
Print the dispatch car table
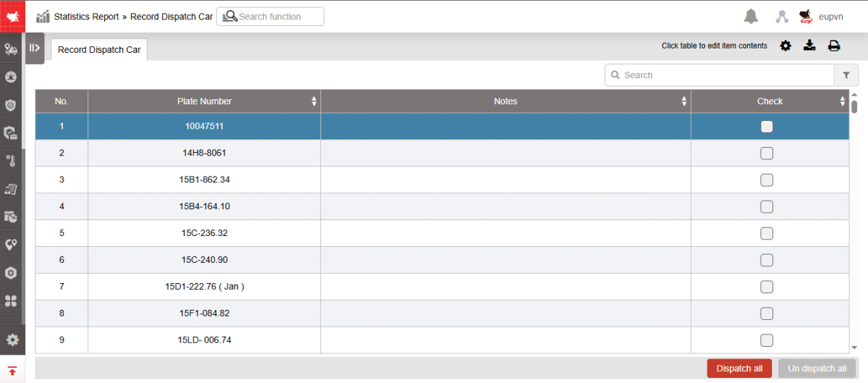pos(834,46)
